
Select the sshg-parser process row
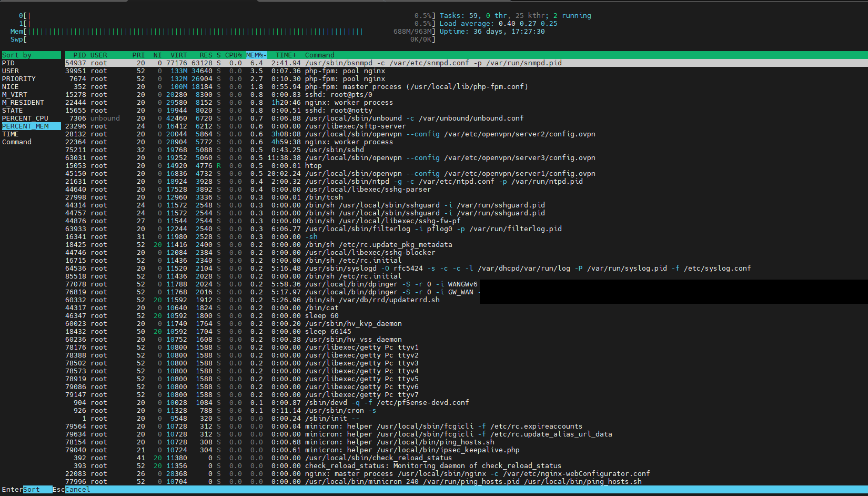coord(466,190)
